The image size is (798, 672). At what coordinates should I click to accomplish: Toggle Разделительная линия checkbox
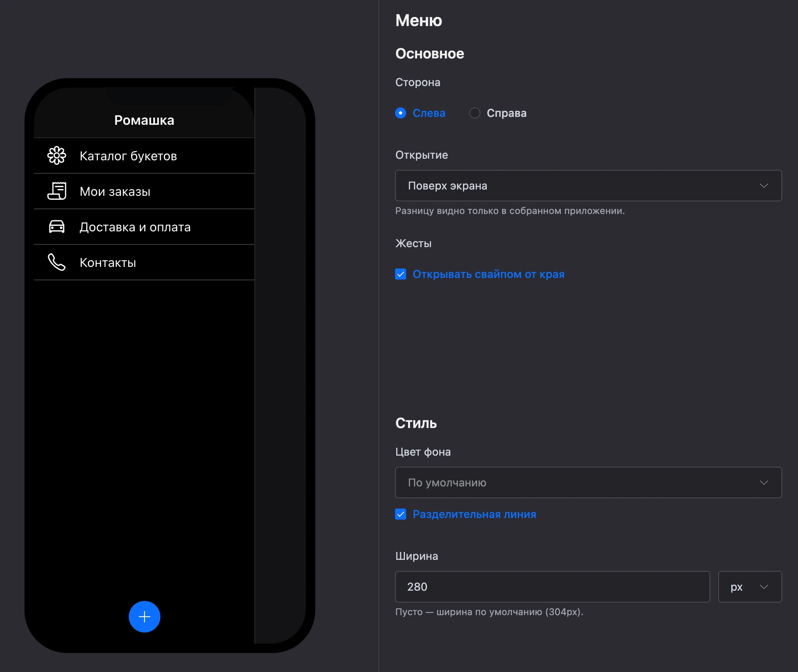click(401, 514)
